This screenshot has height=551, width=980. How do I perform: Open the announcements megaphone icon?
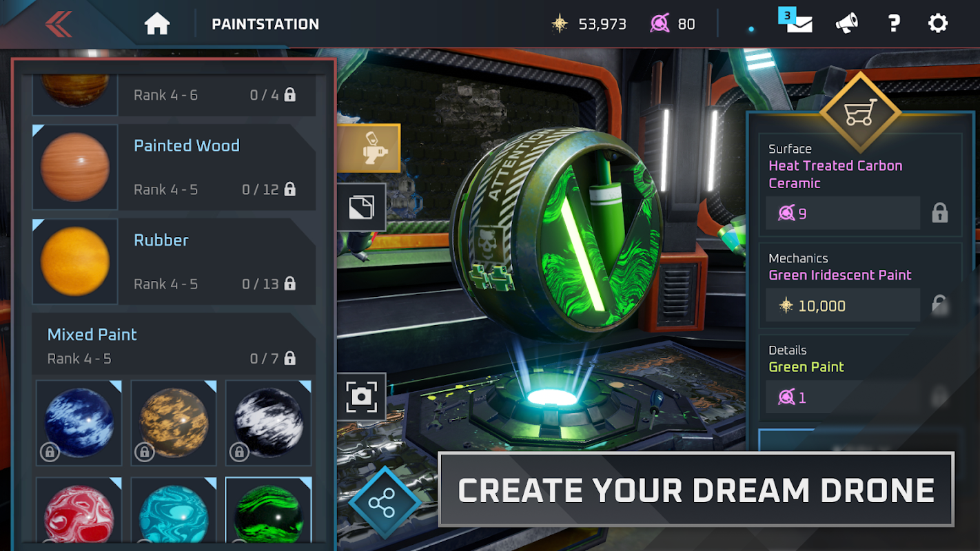(x=847, y=24)
